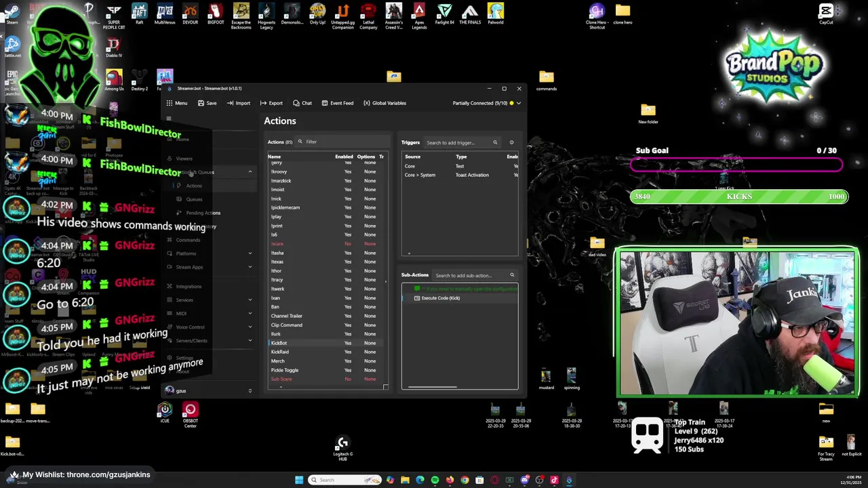
Task: Open Global Variables
Action: [x=384, y=103]
